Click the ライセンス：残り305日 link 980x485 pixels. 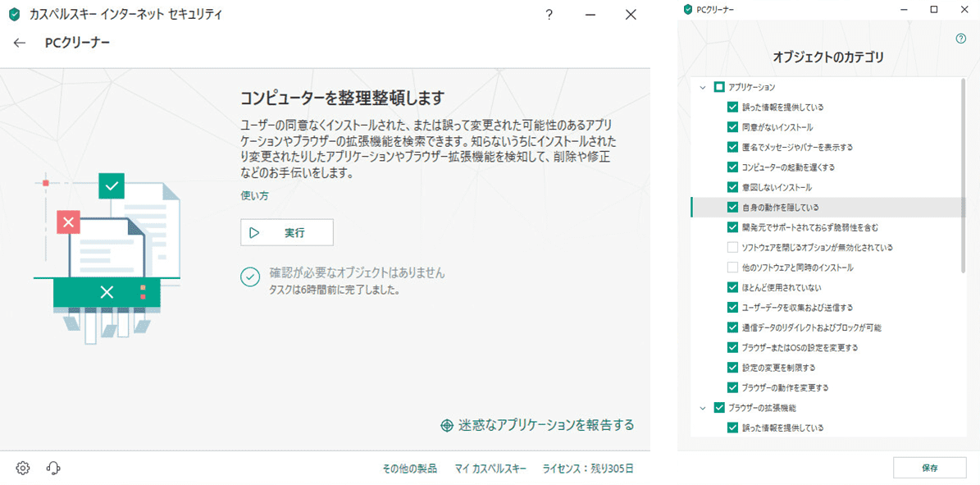588,468
